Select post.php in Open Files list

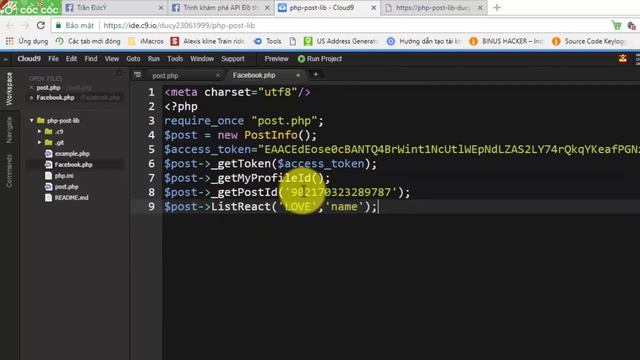click(49, 88)
